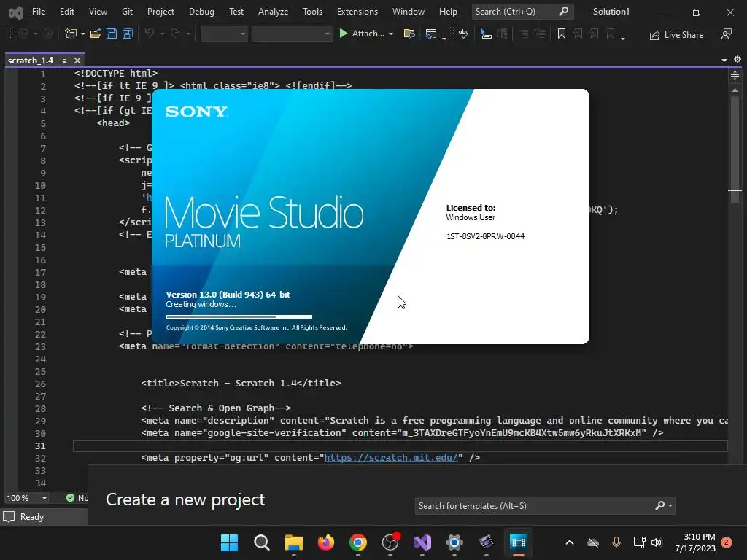Open the View menu
This screenshot has height=560, width=747.
point(98,12)
